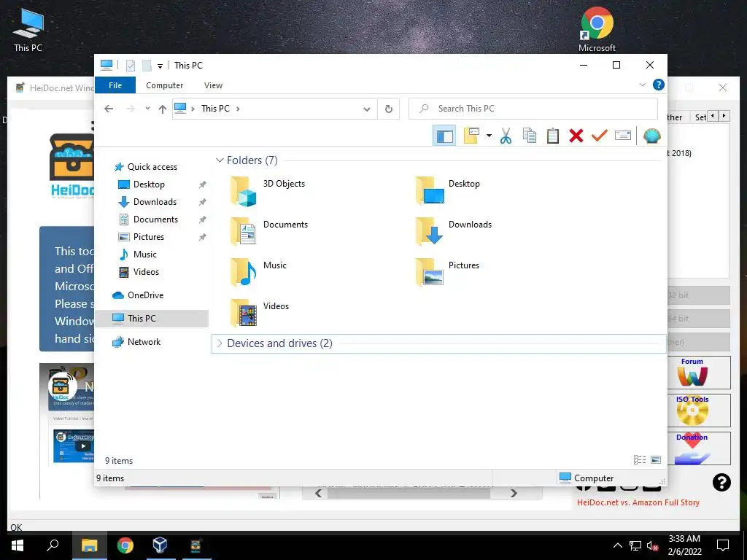Screen dimensions: 747x560
Task: Select the Music folder in main pane
Action: [x=258, y=273]
